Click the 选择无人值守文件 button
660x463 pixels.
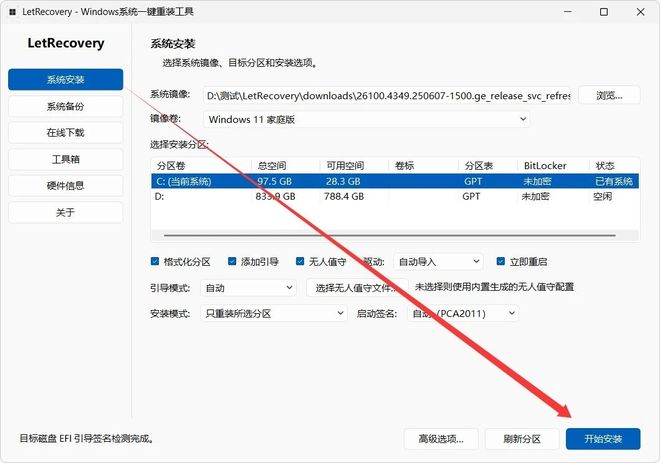pos(357,288)
